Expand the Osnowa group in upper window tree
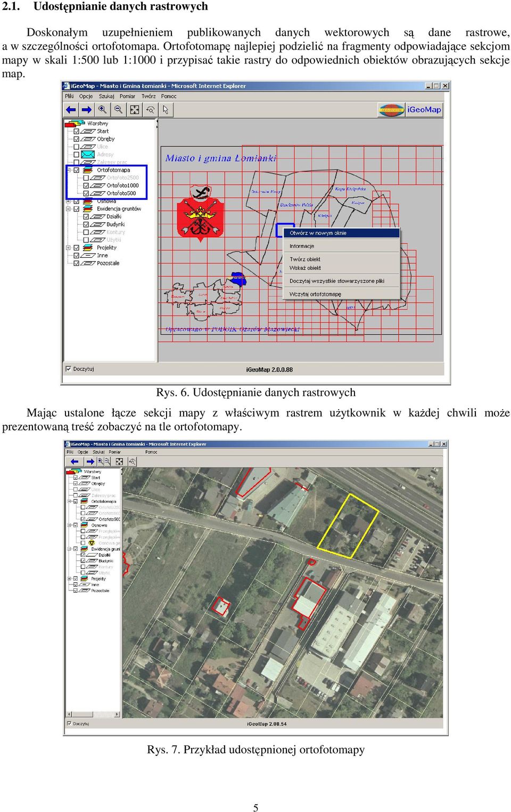The width and height of the screenshot is (511, 812). tap(68, 201)
